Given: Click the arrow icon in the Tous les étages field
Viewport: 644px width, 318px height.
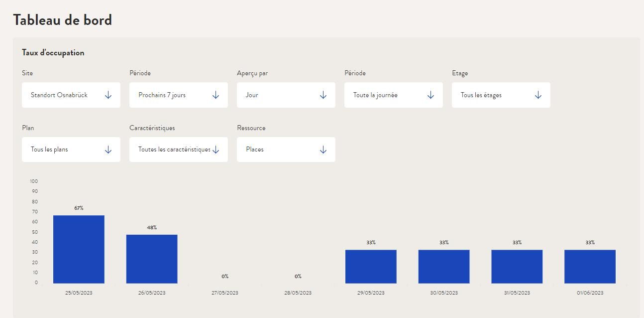Looking at the screenshot, I should click(x=538, y=95).
